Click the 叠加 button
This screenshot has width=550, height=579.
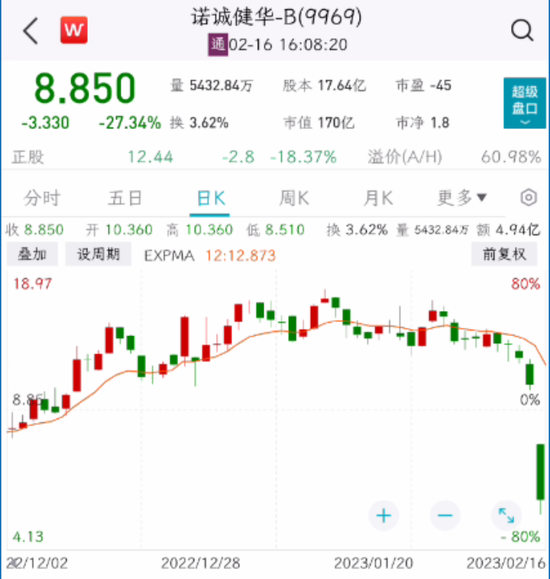32,254
